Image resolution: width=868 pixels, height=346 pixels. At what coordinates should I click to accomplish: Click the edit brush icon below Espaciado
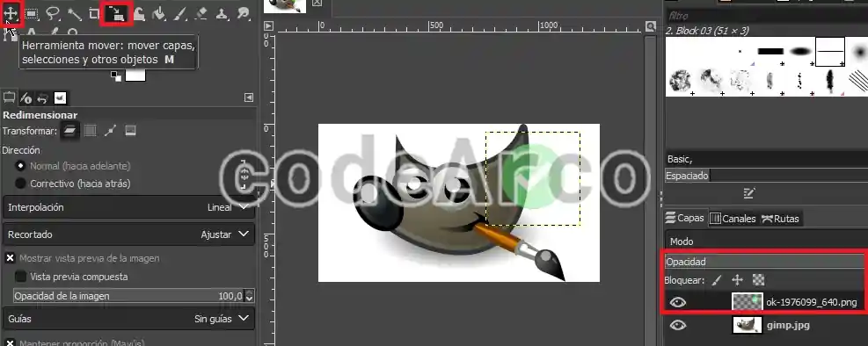coord(749,193)
